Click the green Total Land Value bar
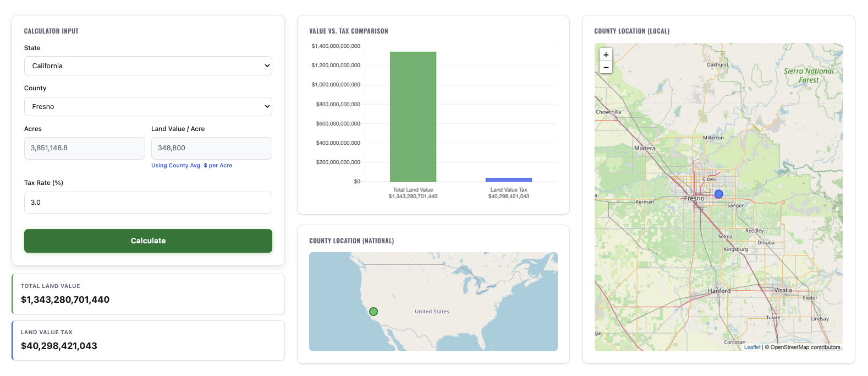The image size is (868, 376). pyautogui.click(x=413, y=117)
